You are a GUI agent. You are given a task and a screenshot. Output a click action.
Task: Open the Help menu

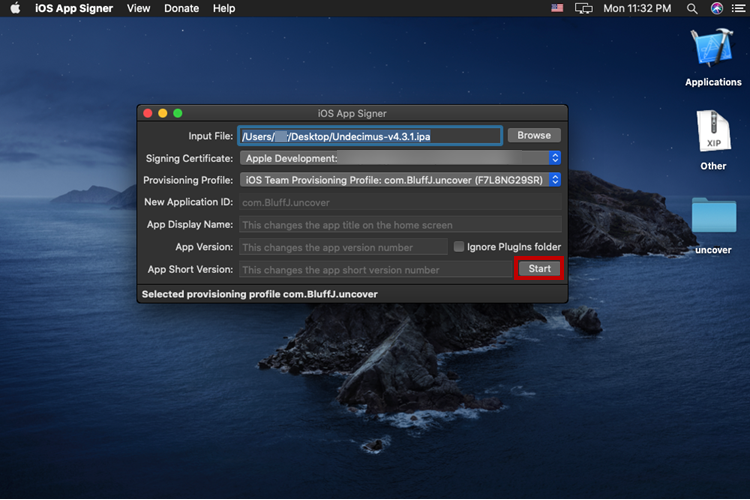[x=224, y=8]
